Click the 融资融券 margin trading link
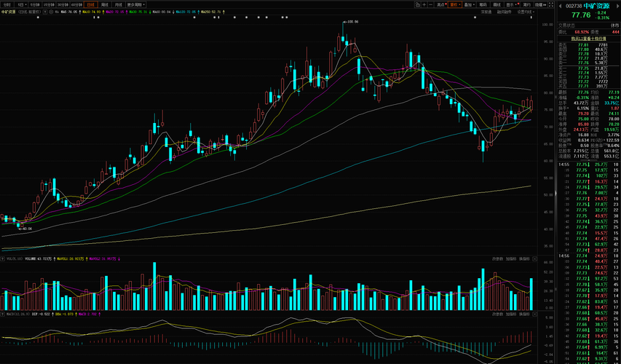Screen dimensions: 621x364 tap(505, 12)
